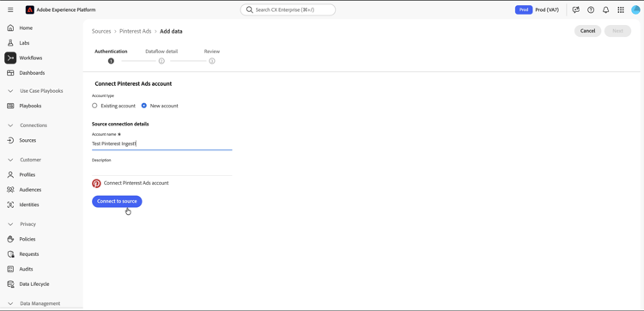Click the Policies hand icon
This screenshot has height=311, width=644.
point(10,239)
